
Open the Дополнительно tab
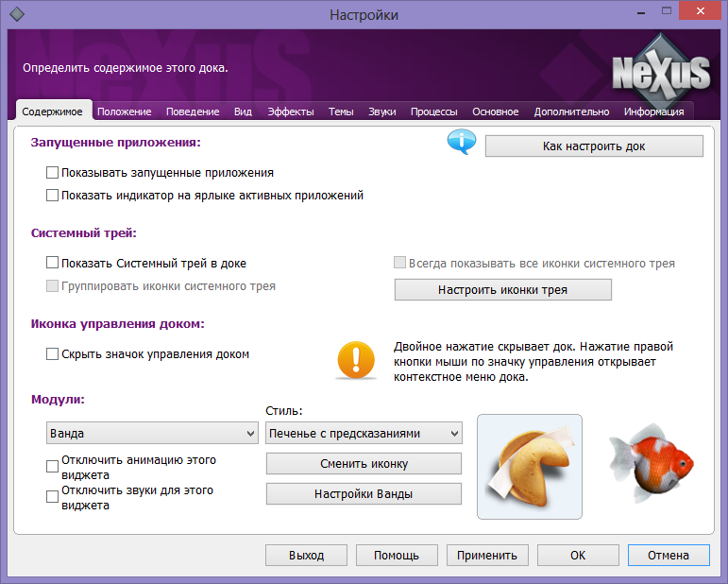571,112
